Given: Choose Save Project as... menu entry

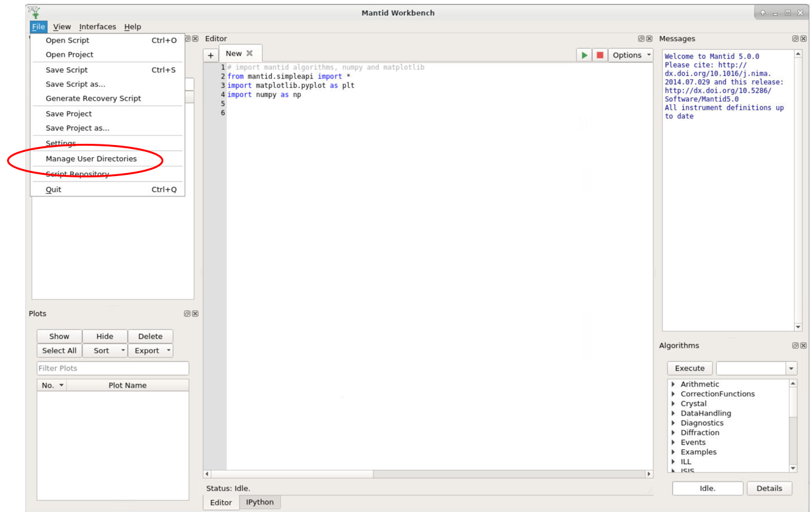Looking at the screenshot, I should click(108, 128).
